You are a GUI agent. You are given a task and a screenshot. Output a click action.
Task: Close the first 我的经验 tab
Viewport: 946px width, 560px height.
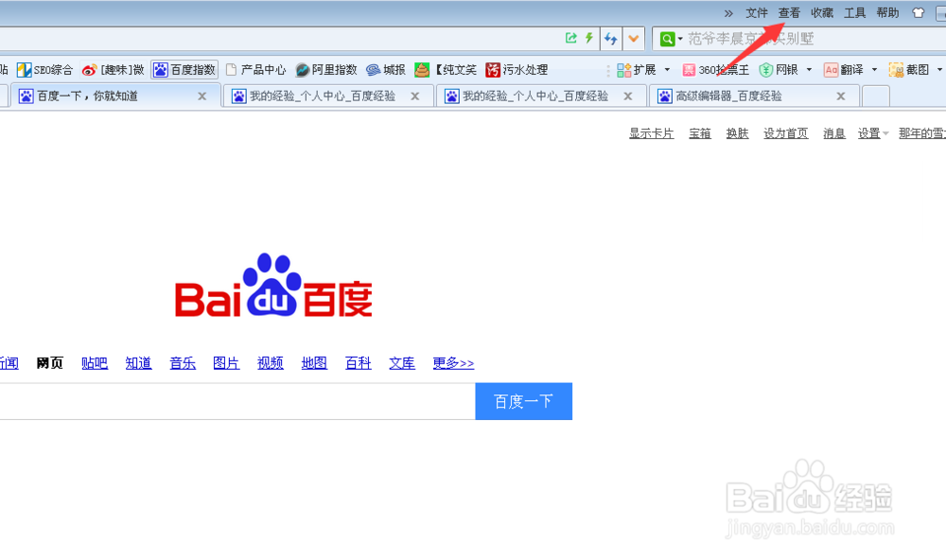[x=415, y=96]
